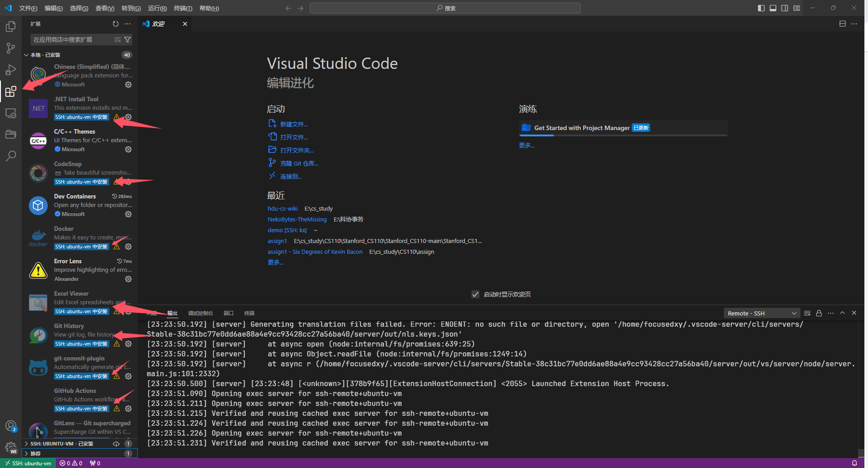Image resolution: width=868 pixels, height=468 pixels.
Task: Close the Welcome tab
Action: [x=185, y=24]
